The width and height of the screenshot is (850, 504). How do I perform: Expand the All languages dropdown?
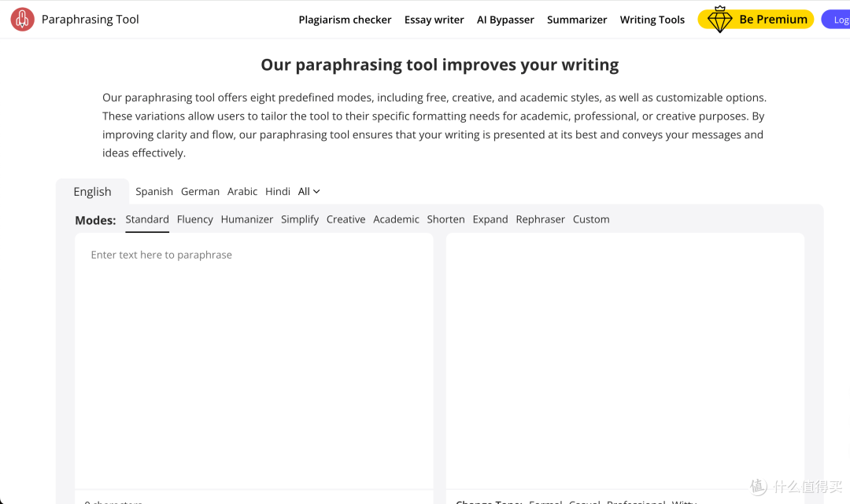309,192
